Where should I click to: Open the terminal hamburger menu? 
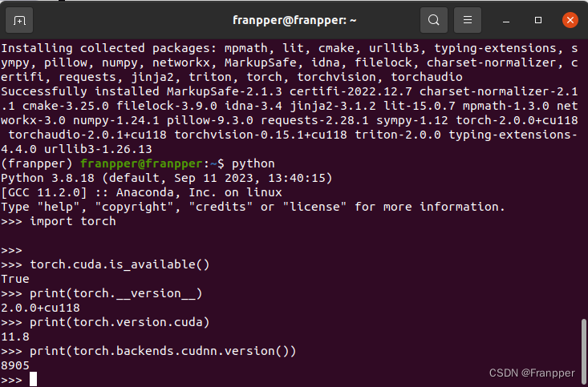tap(468, 19)
